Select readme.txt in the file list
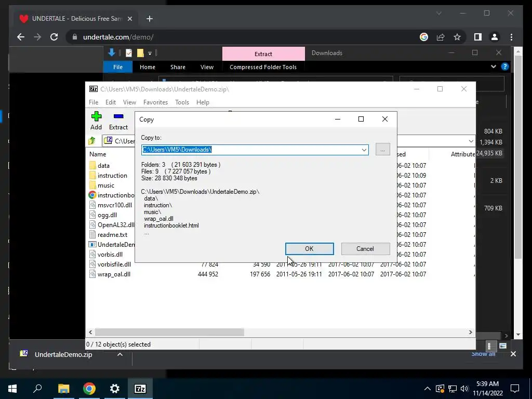532x399 pixels. click(x=112, y=234)
